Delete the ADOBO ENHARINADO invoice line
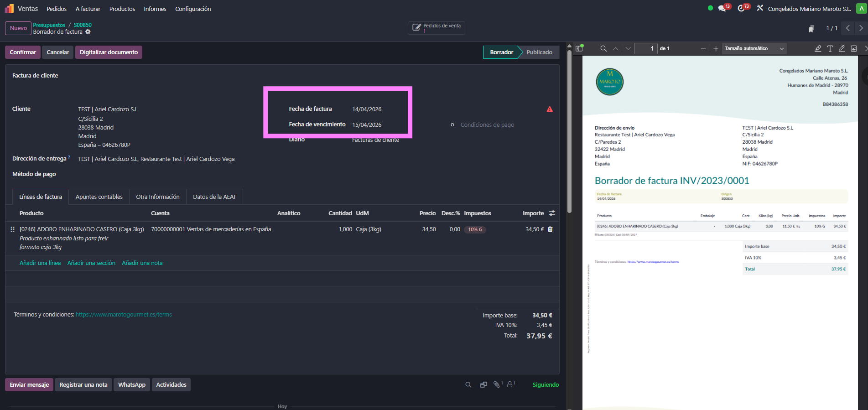 click(550, 229)
